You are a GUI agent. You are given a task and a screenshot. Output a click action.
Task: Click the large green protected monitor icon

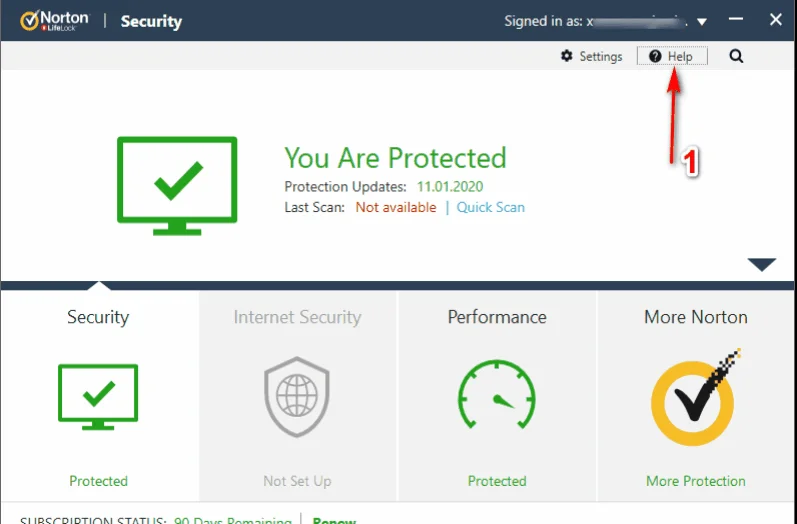click(177, 181)
